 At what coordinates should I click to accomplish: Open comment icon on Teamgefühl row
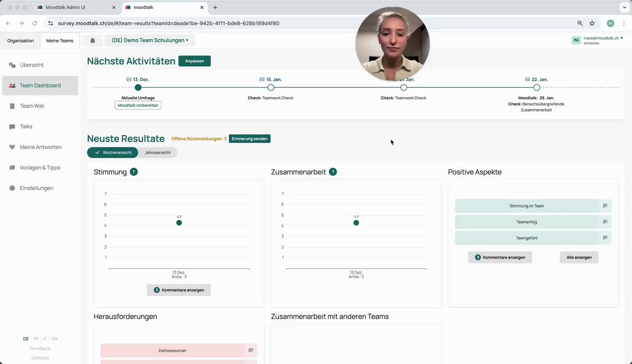click(x=605, y=238)
